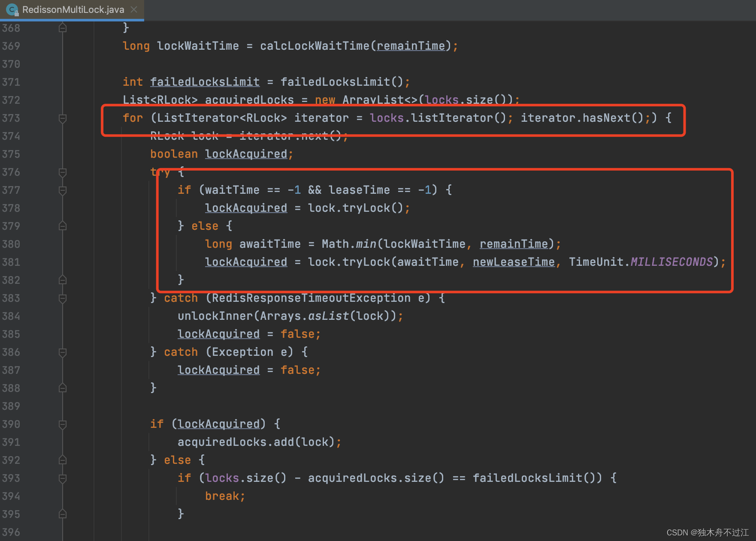Toggle fold end marker at line 382

[x=63, y=280]
